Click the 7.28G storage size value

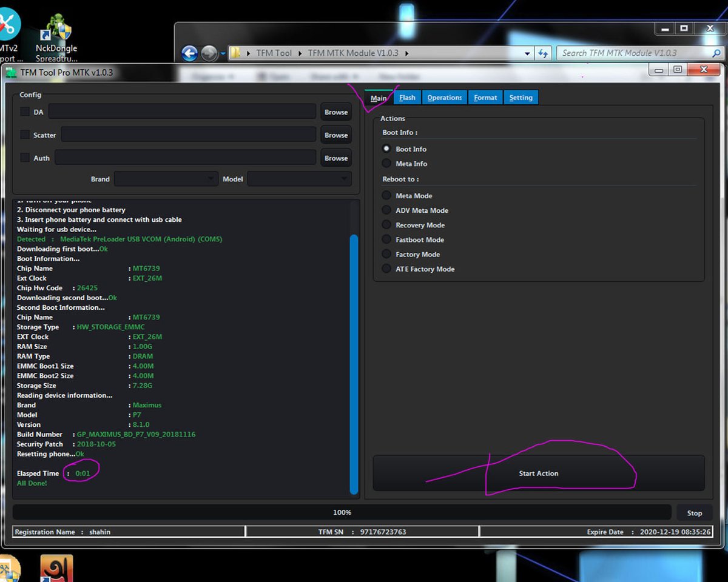pos(143,386)
